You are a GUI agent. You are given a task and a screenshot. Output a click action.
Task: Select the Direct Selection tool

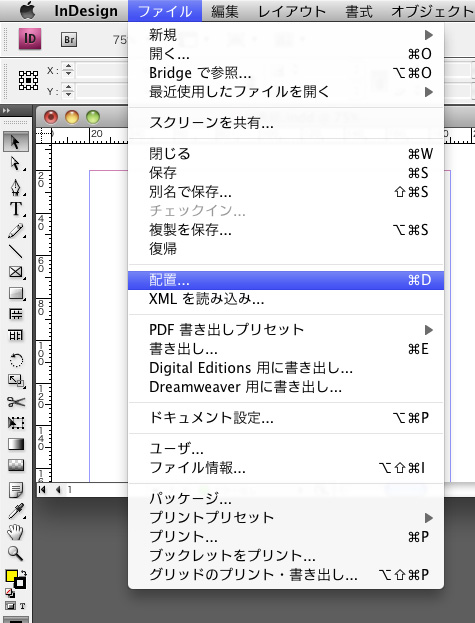tap(15, 163)
